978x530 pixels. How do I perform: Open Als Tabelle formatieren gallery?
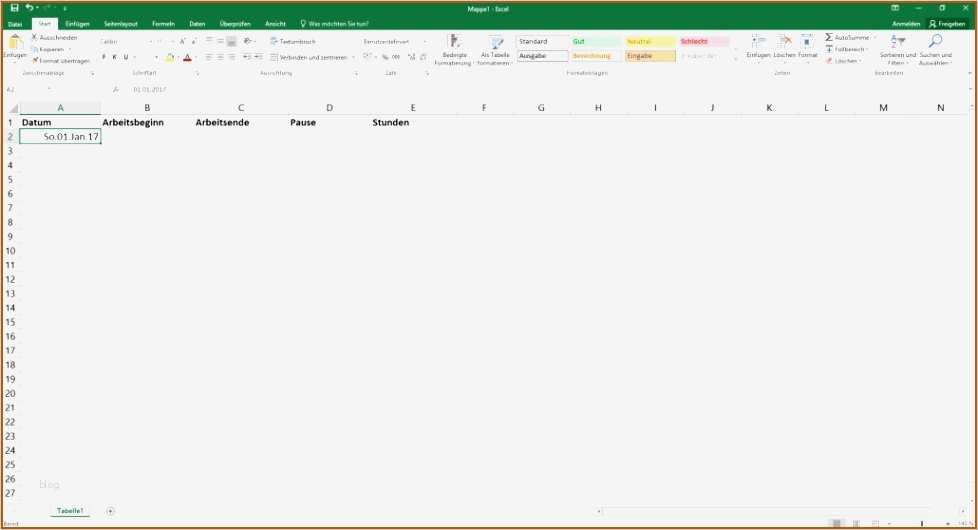coord(495,50)
